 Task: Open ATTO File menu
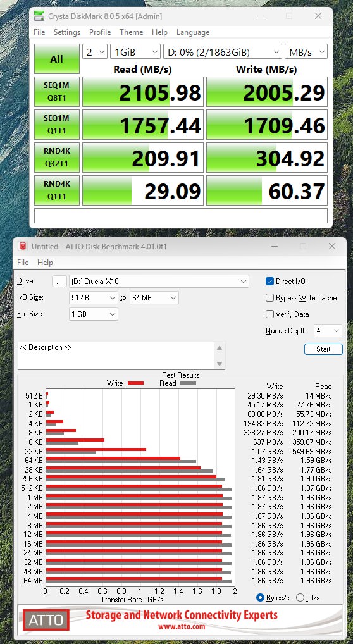point(23,263)
